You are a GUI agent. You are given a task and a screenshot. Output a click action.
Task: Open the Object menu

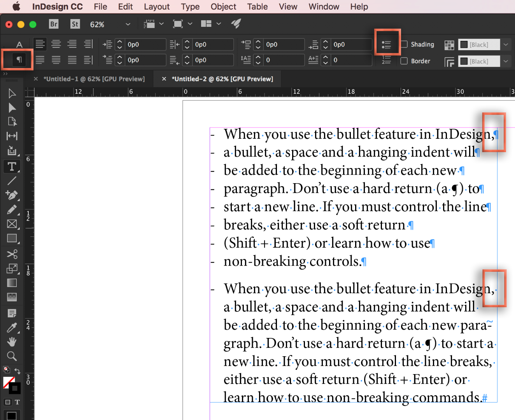(223, 7)
